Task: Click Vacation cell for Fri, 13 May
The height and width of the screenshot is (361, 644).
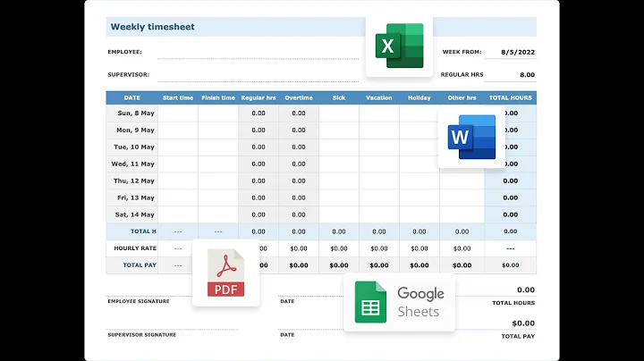Action: click(x=378, y=197)
